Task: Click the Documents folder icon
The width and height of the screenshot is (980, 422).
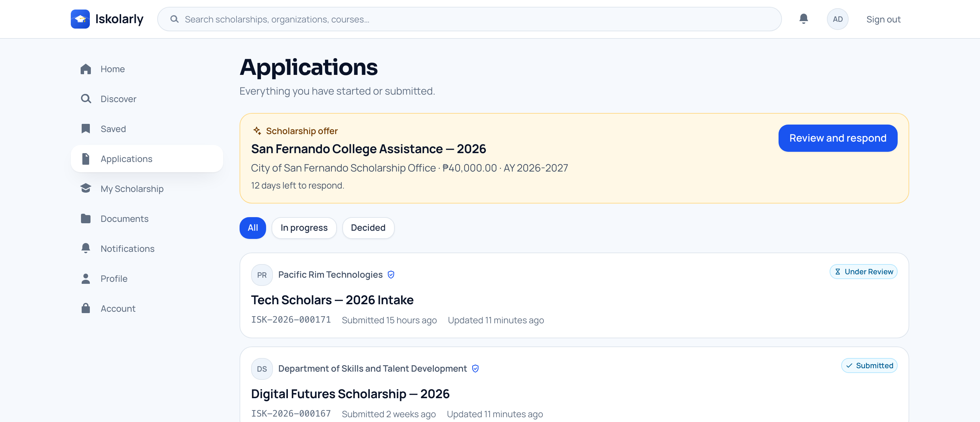Action: coord(86,218)
